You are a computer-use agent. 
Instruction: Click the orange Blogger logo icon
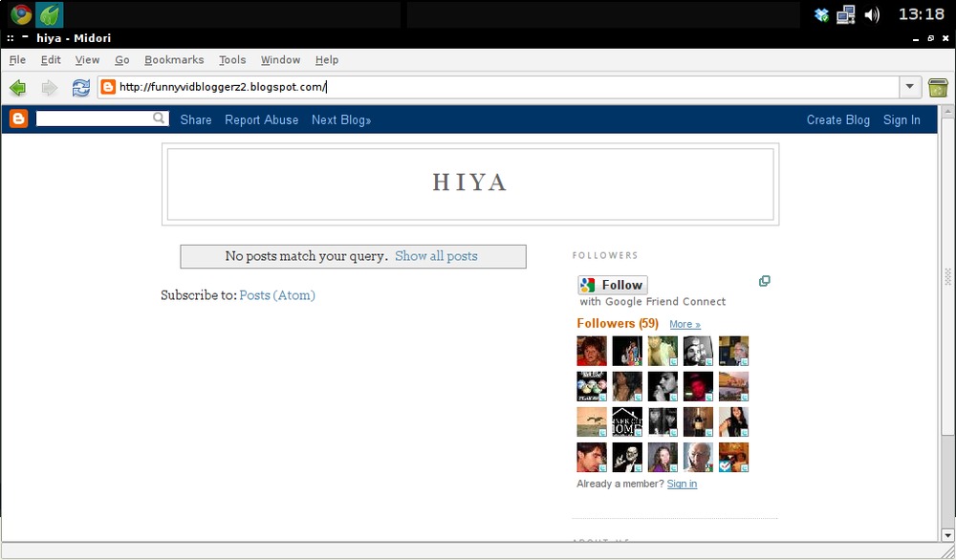18,119
